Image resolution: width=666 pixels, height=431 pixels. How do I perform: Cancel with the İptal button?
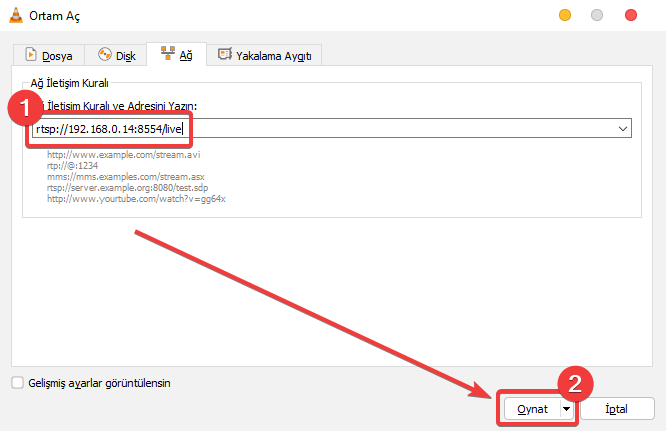click(x=617, y=409)
